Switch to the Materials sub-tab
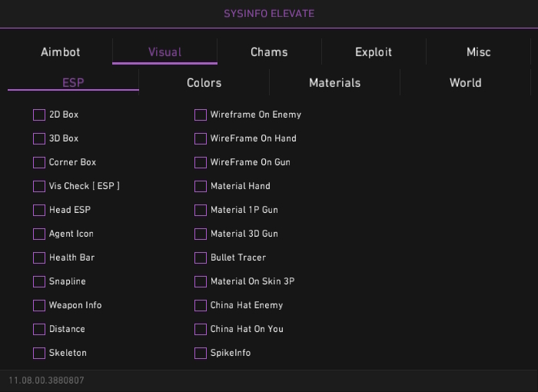This screenshot has height=392, width=538. (x=334, y=83)
